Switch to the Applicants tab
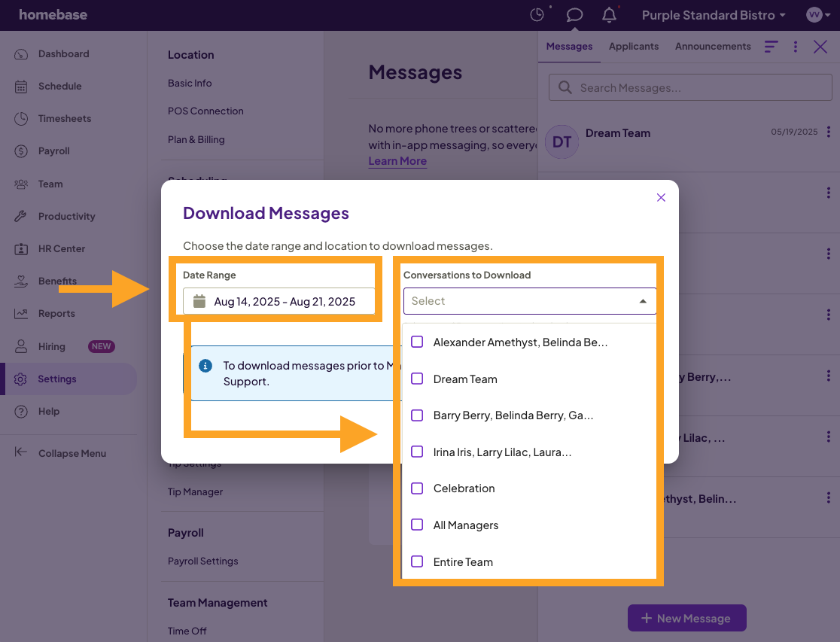This screenshot has height=642, width=840. (x=634, y=46)
